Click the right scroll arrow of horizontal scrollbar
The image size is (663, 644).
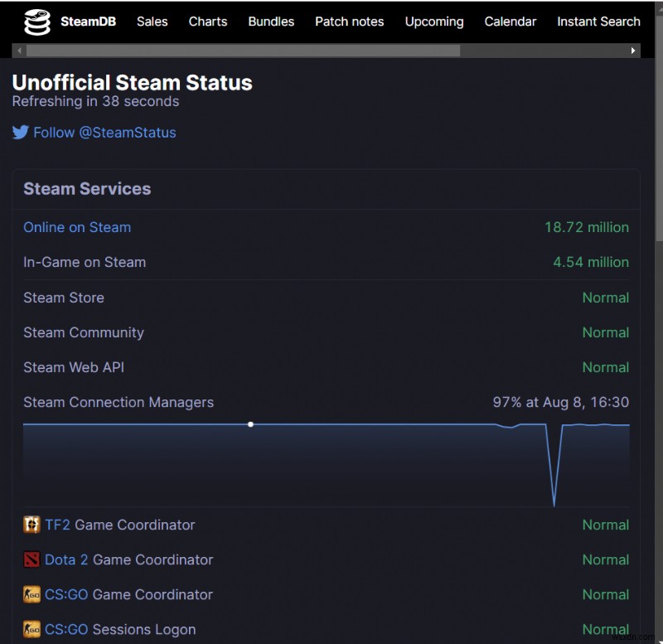click(x=633, y=51)
